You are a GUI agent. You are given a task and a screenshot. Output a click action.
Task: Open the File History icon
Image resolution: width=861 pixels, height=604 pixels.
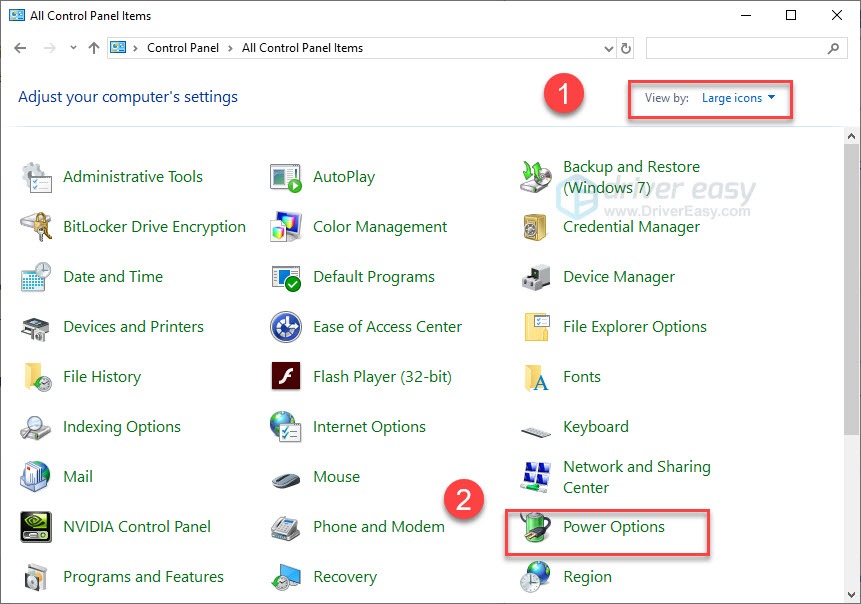pos(37,377)
